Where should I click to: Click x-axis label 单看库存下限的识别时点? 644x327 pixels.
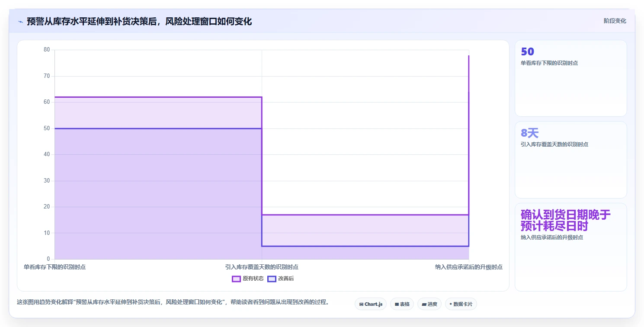tap(54, 267)
